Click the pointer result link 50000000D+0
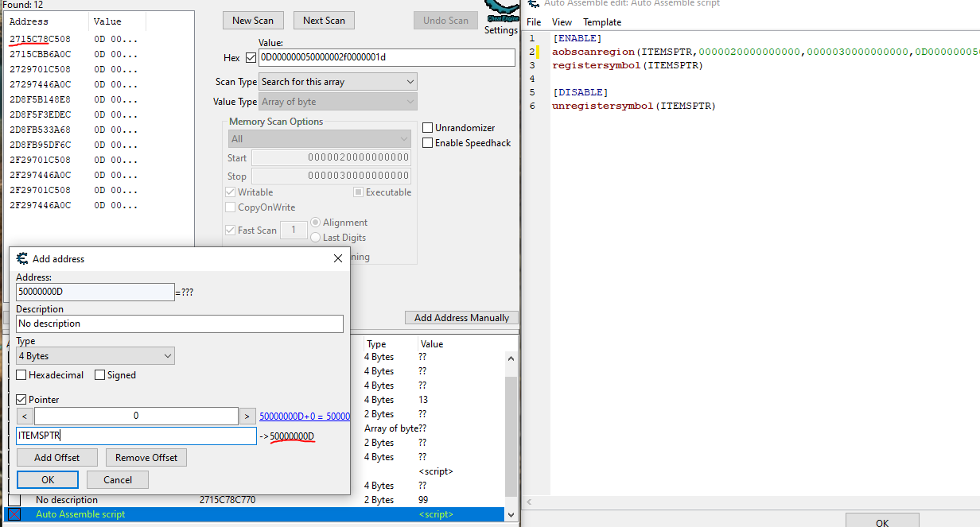This screenshot has width=980, height=527. tap(304, 416)
